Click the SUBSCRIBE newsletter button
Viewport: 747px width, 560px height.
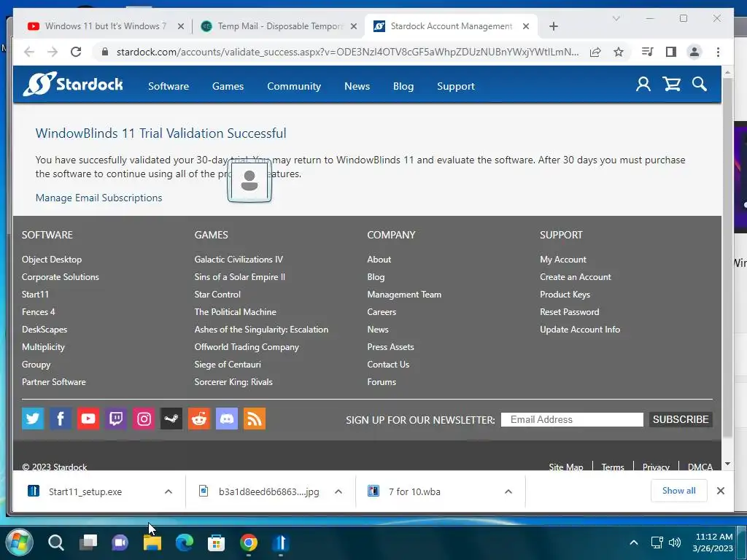click(x=681, y=419)
